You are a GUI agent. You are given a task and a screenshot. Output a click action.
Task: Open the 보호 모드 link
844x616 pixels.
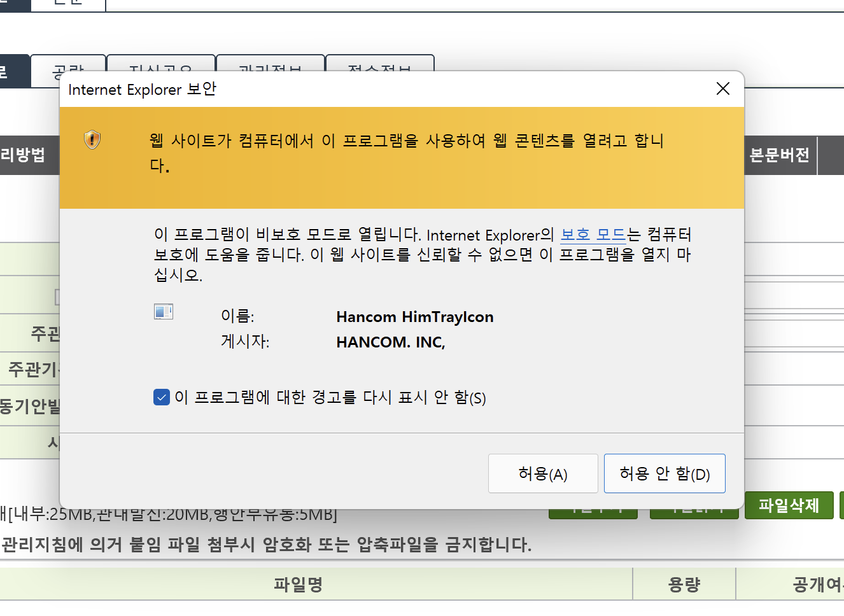593,234
